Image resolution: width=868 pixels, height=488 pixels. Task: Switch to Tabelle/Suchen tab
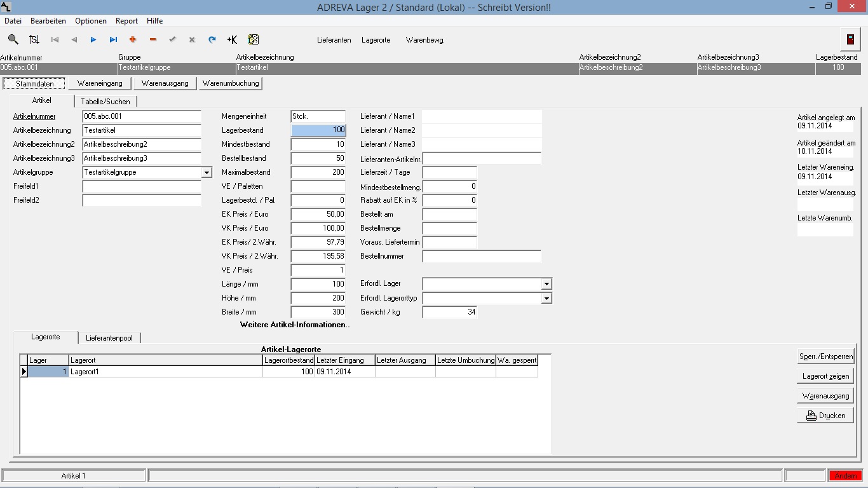[x=105, y=102]
